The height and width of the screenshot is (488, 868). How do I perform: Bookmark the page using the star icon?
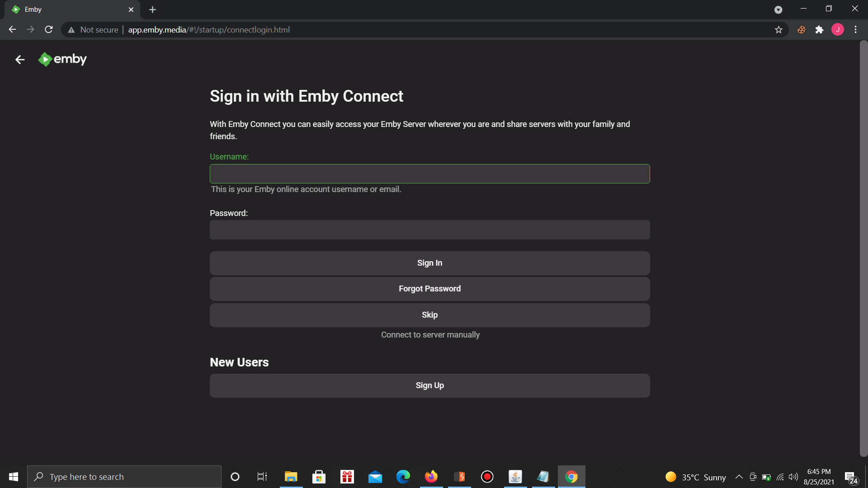[779, 29]
